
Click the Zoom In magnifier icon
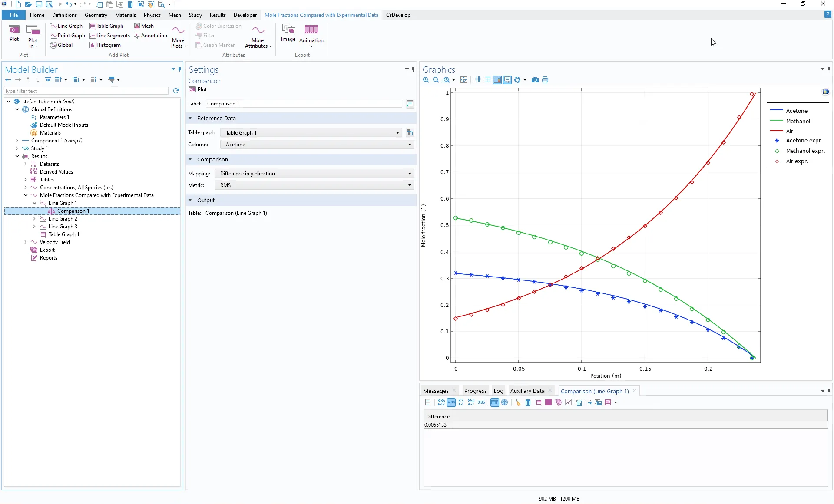pyautogui.click(x=426, y=80)
